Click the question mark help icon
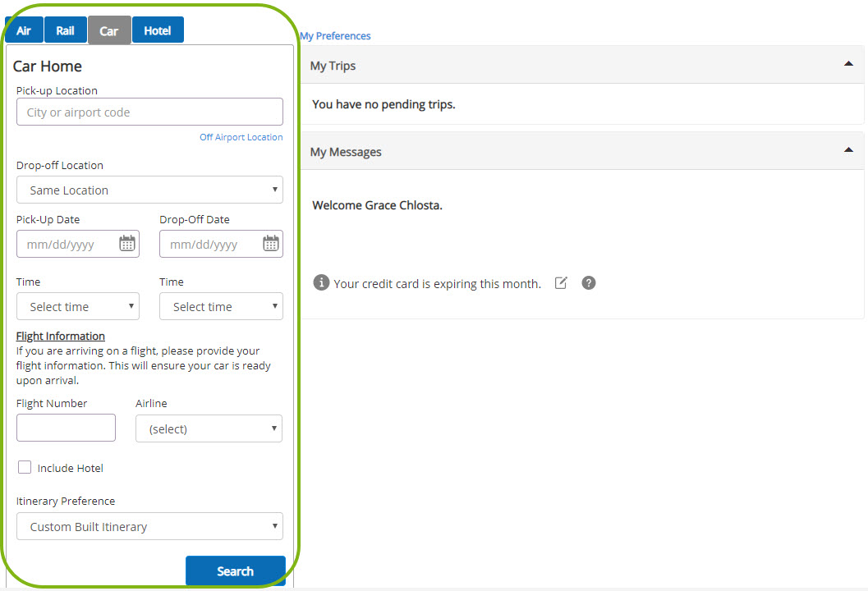 589,282
